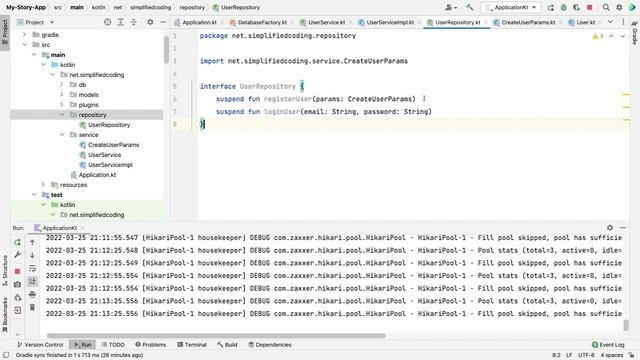The height and width of the screenshot is (360, 640).
Task: Click the user account icon in toolbar
Action: pos(451,7)
